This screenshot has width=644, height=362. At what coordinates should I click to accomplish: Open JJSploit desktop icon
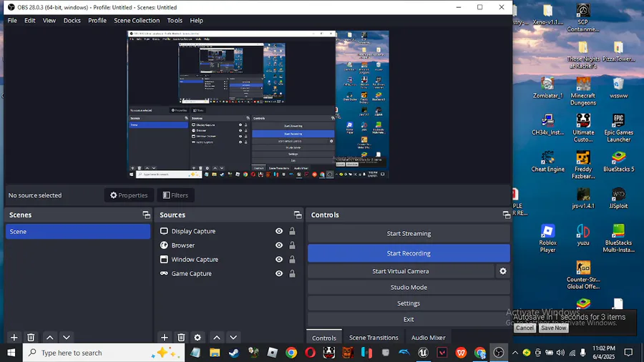[x=618, y=198]
